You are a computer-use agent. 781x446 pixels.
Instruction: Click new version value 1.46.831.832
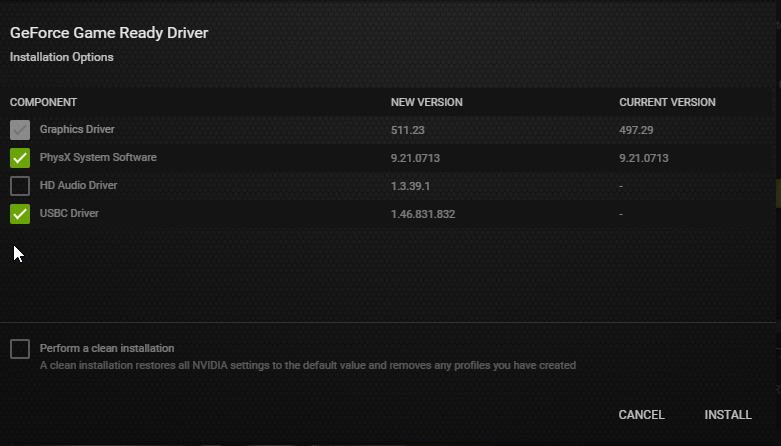(x=423, y=214)
